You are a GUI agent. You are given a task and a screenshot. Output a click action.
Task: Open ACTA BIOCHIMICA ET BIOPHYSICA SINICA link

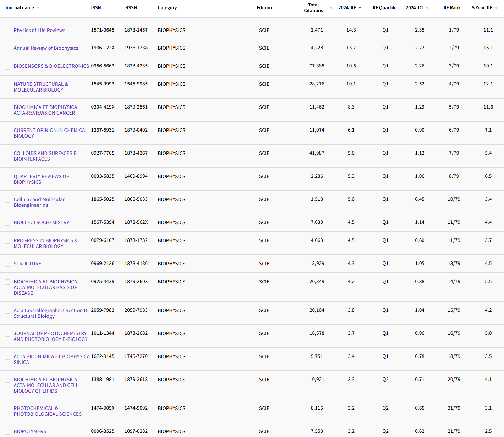52,359
